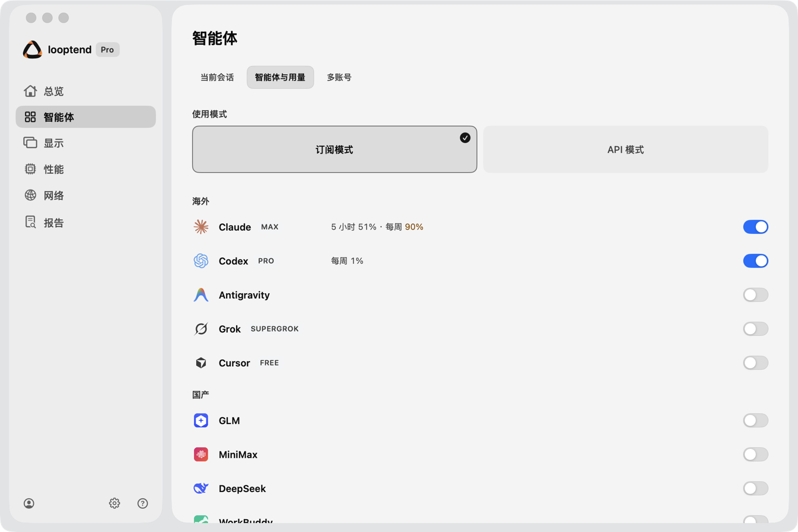Click the Grok logo icon
The height and width of the screenshot is (532, 798).
click(x=201, y=329)
